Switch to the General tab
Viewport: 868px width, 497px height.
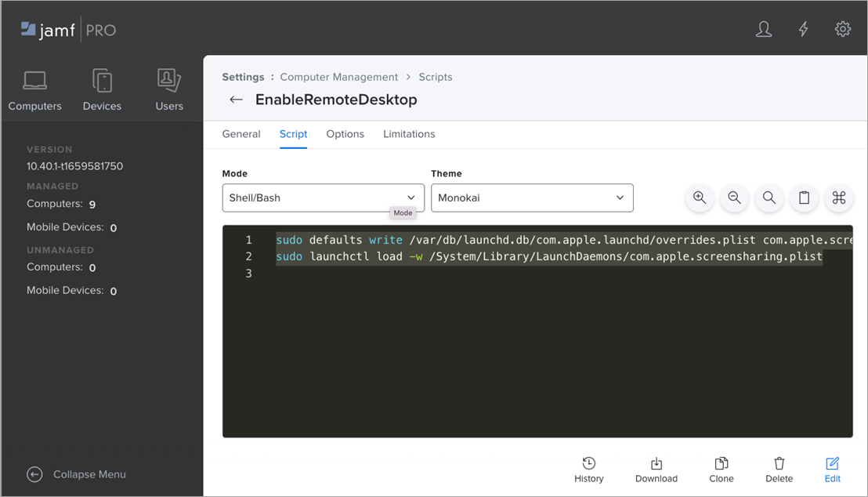241,134
